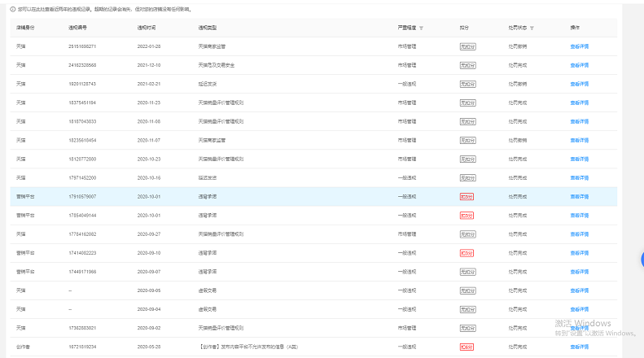
Task: Select violation number 17414082223
Action: pos(82,253)
